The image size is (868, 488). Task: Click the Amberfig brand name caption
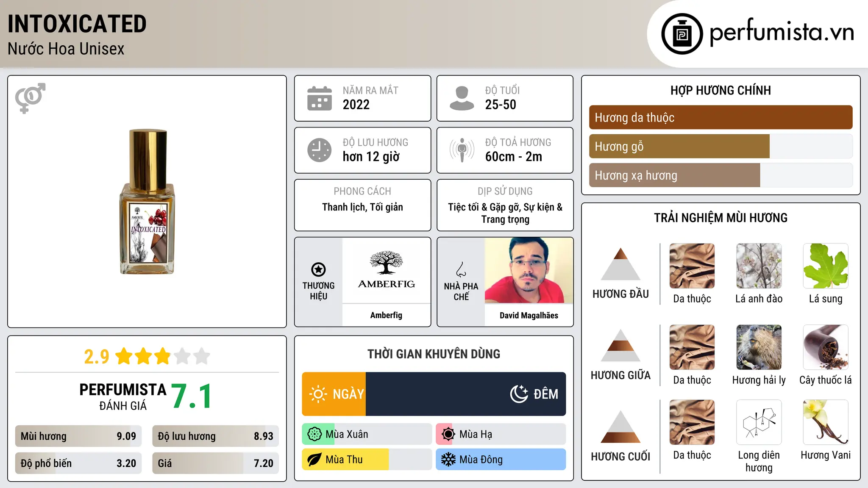click(x=386, y=315)
